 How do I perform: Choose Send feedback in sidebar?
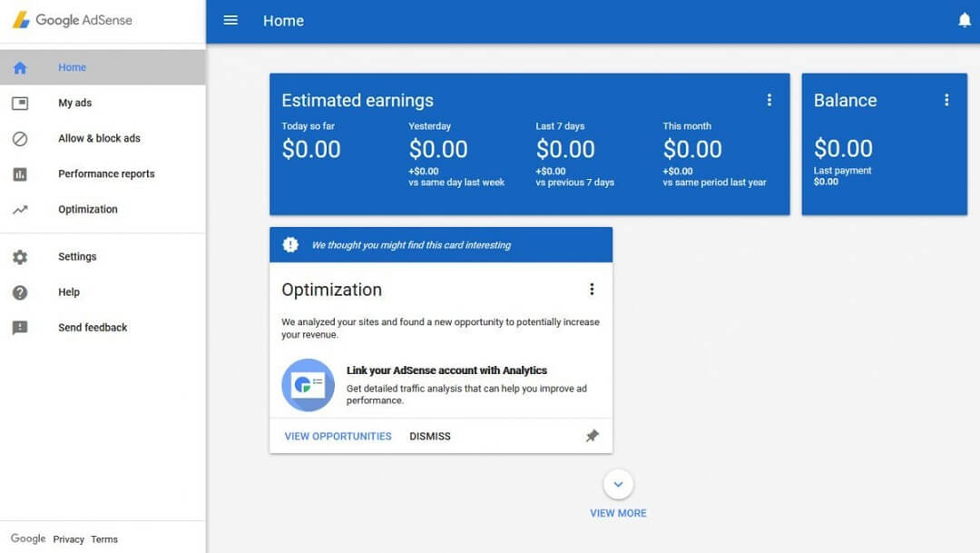click(103, 328)
